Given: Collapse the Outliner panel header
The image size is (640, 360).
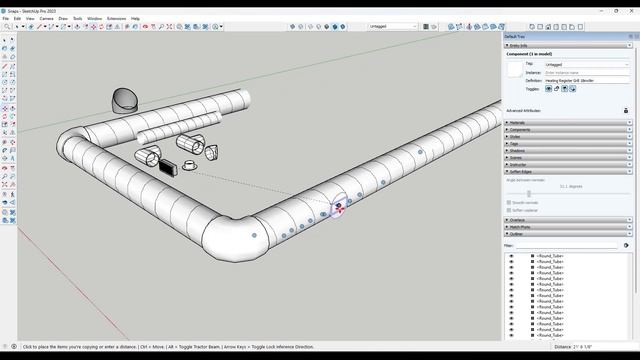Looking at the screenshot, I should [568, 234].
